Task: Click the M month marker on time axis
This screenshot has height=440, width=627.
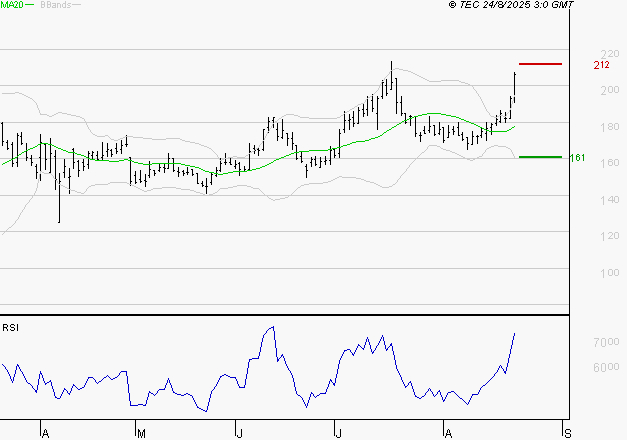Action: [x=142, y=433]
